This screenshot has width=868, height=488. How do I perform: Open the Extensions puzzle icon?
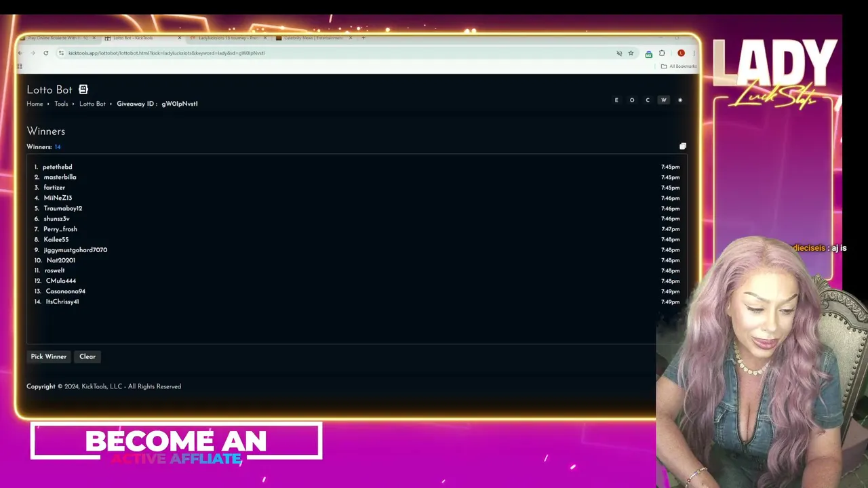[662, 53]
